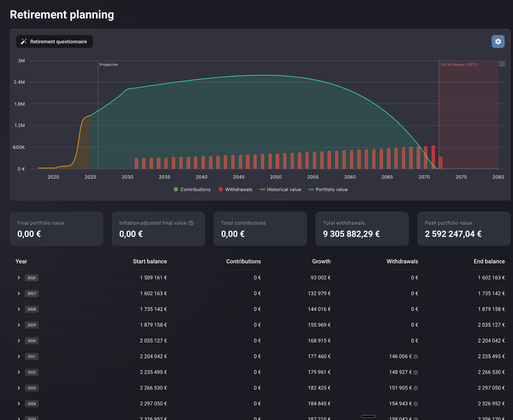Expand the 2030 year row

coord(19,341)
